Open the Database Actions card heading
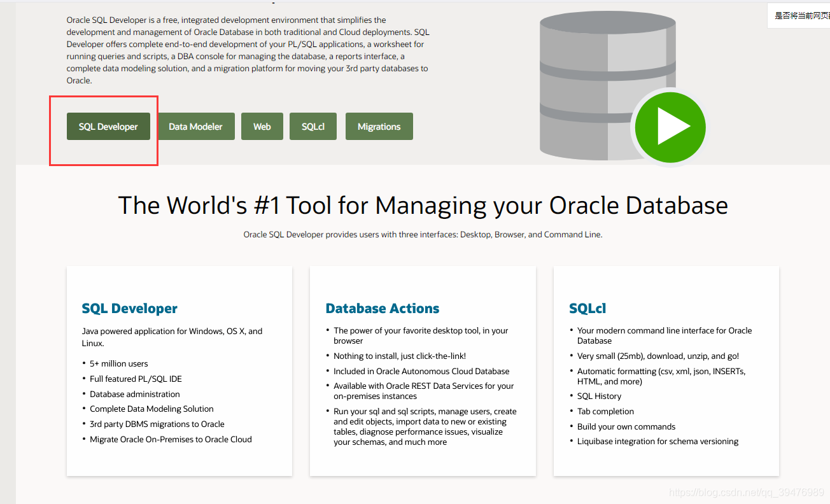This screenshot has height=504, width=830. click(x=383, y=309)
